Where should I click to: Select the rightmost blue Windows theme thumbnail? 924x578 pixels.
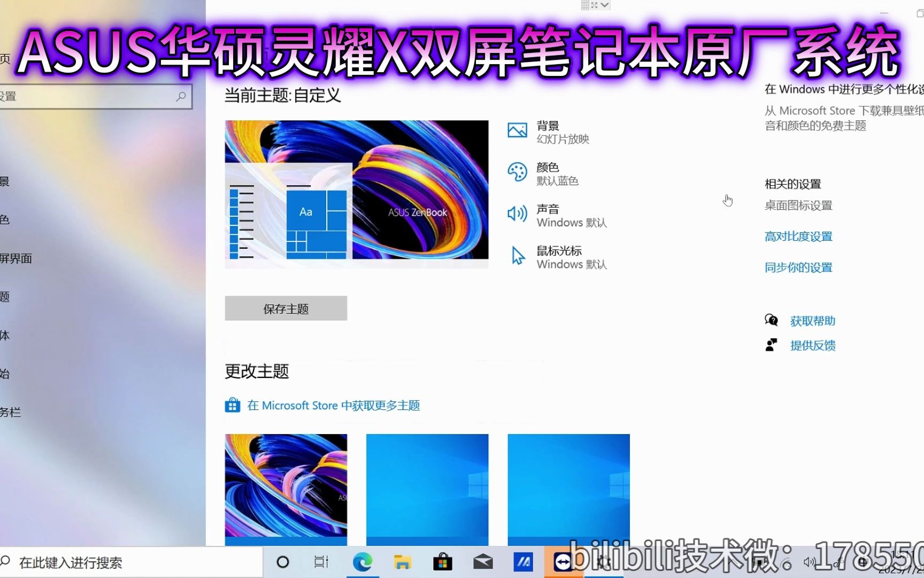[x=568, y=489]
